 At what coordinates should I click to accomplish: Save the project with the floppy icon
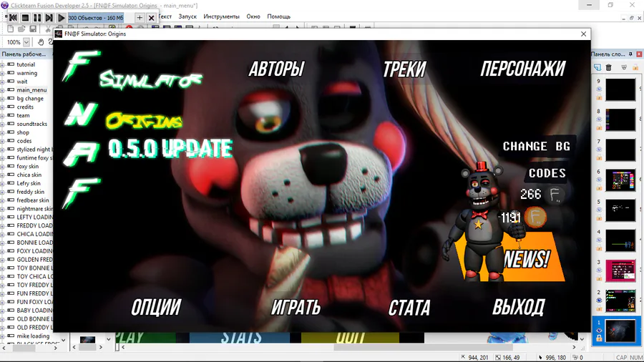click(33, 29)
